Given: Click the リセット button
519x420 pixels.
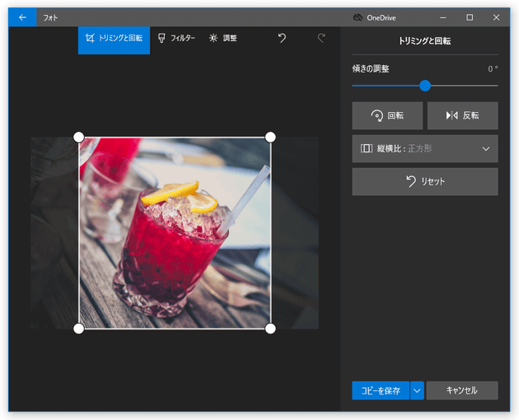Looking at the screenshot, I should coord(425,181).
